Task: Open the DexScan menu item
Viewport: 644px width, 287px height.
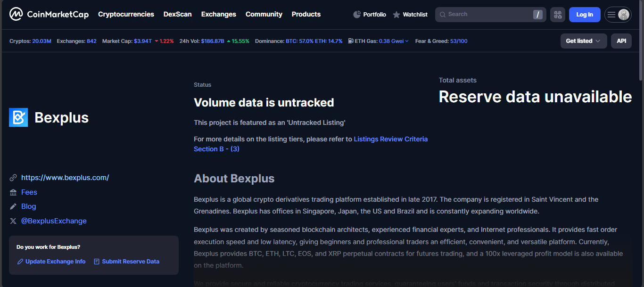Action: [177, 14]
